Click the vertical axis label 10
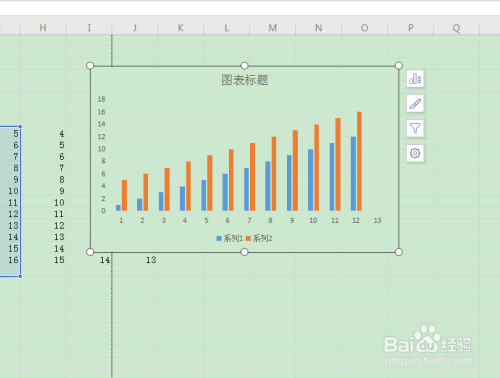The image size is (500, 378). pos(101,149)
